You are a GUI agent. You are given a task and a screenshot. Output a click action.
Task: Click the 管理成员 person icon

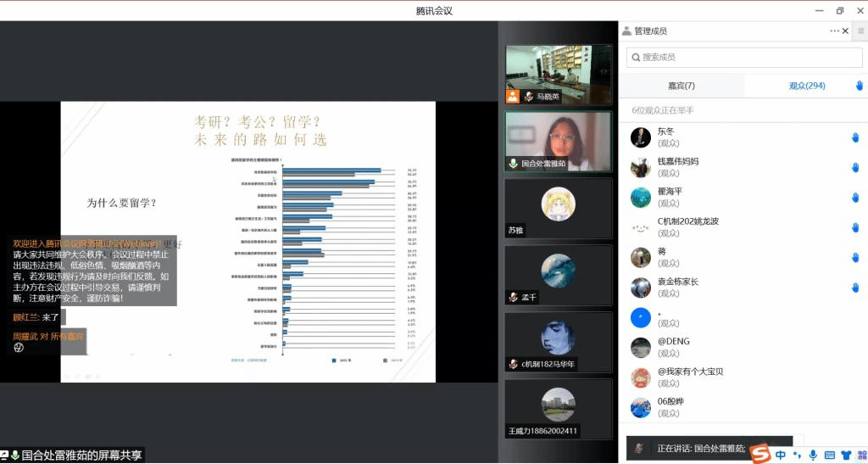point(627,31)
